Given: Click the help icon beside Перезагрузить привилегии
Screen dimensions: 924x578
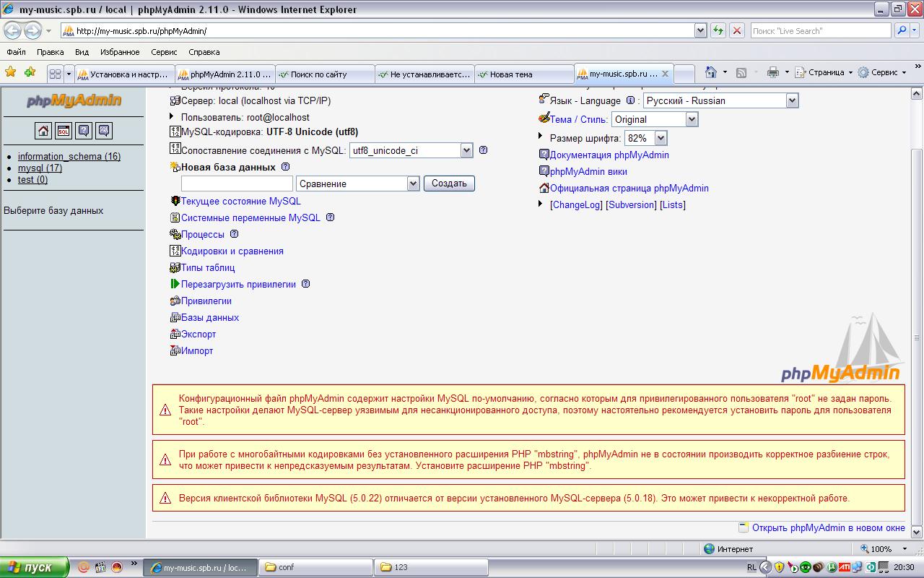Looking at the screenshot, I should pos(305,284).
